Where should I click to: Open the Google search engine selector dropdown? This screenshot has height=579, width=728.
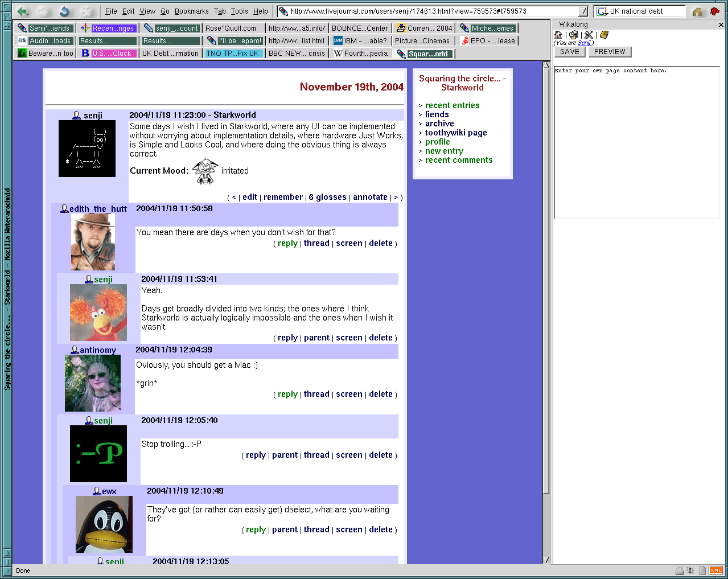602,11
